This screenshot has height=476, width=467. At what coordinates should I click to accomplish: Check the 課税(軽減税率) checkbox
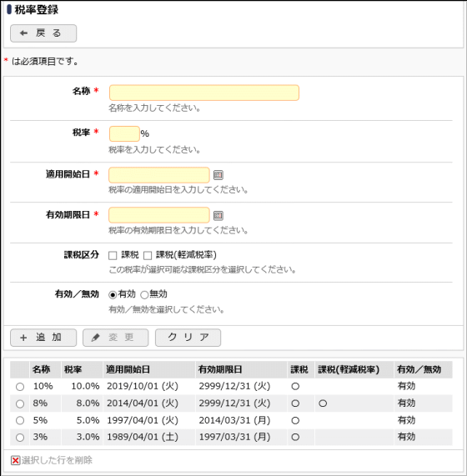[x=148, y=255]
